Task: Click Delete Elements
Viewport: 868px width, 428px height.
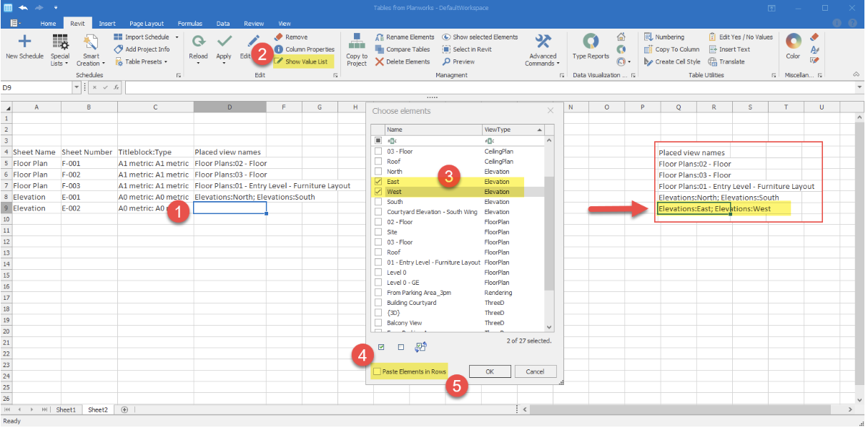Action: [x=403, y=62]
